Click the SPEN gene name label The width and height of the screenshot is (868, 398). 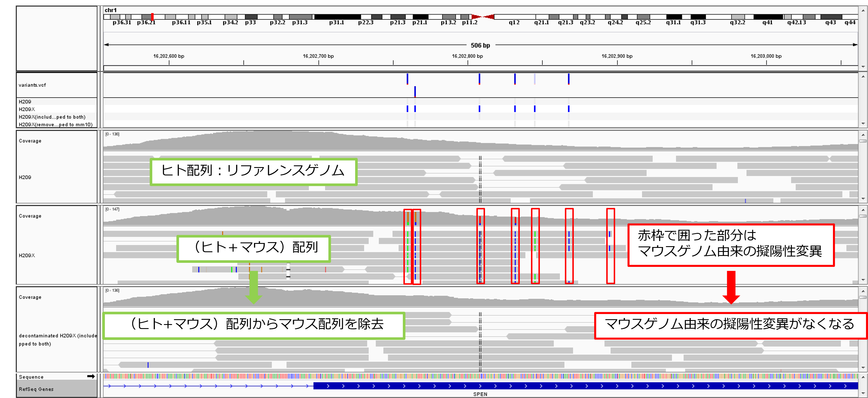tap(480, 394)
